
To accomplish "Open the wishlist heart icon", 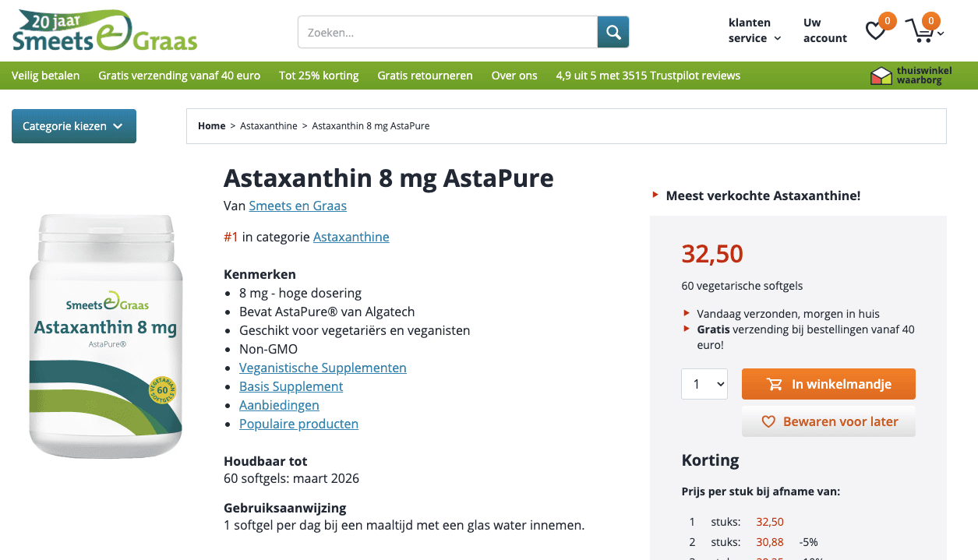I will (877, 31).
